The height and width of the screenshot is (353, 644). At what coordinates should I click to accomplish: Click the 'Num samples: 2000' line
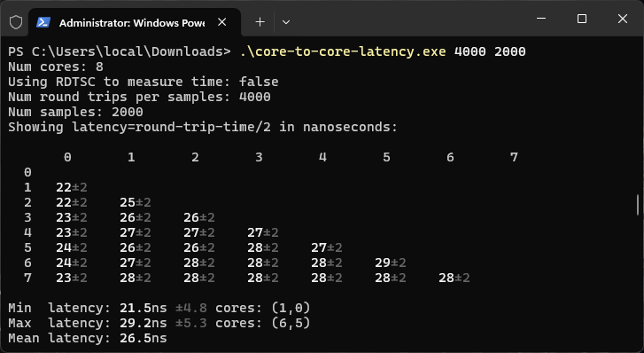tap(75, 112)
